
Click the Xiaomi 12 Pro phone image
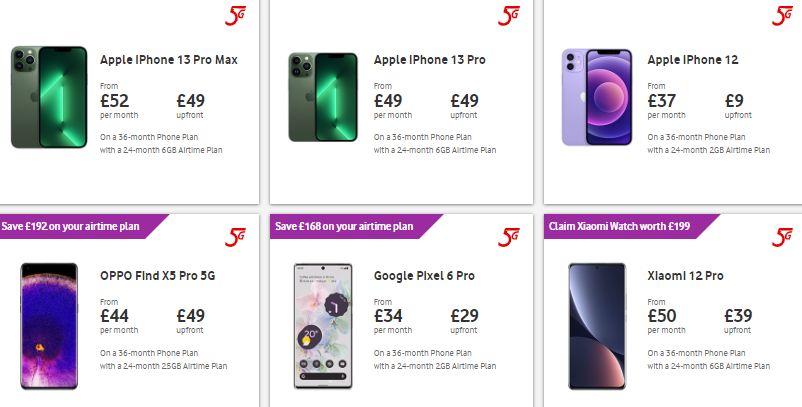596,325
